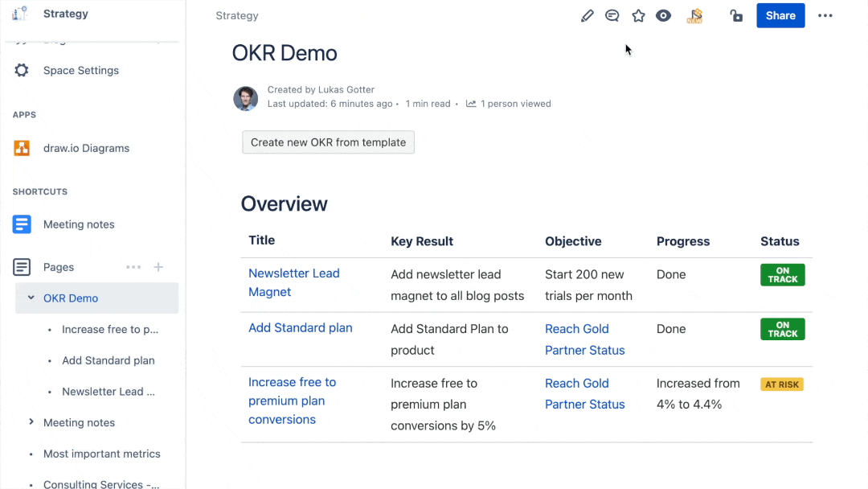
Task: Click the Strategy space logo icon
Action: [x=20, y=14]
